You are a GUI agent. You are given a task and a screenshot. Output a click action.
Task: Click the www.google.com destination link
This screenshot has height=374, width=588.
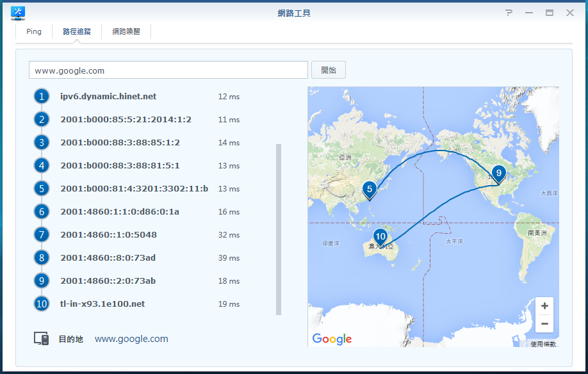coord(131,339)
